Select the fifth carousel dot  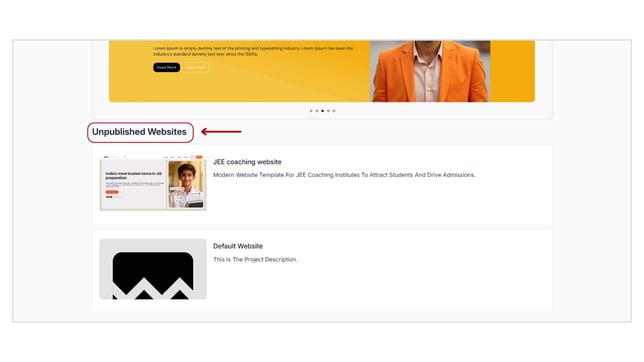coord(334,111)
